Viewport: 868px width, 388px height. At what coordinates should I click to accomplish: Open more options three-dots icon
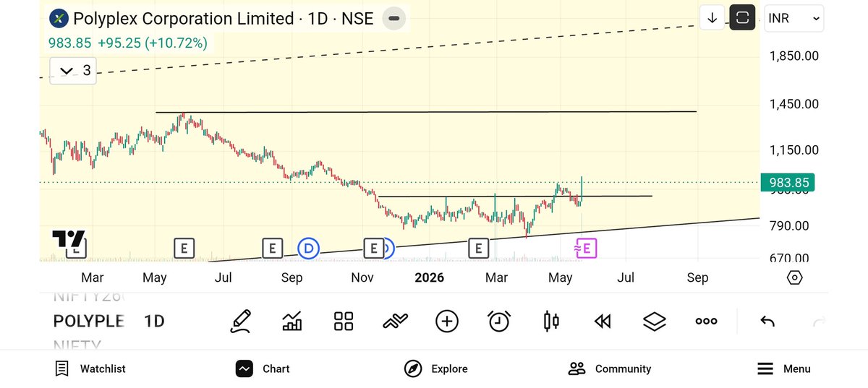706,322
